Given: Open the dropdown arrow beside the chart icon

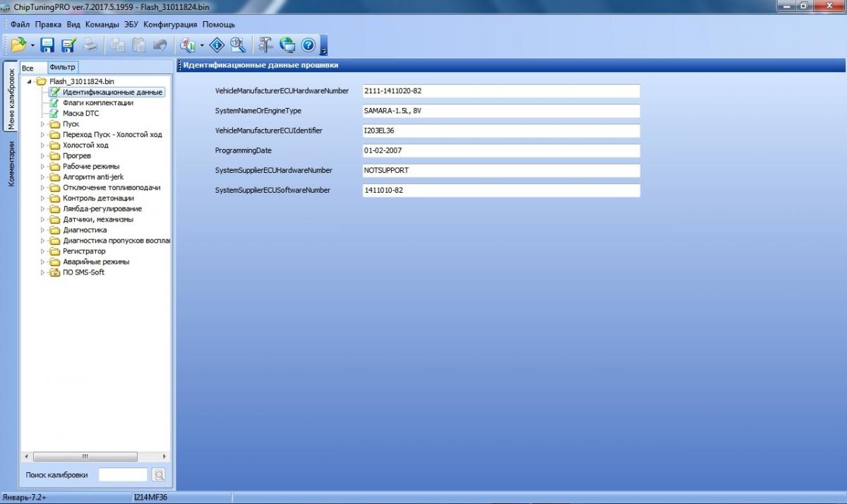Looking at the screenshot, I should coord(202,46).
